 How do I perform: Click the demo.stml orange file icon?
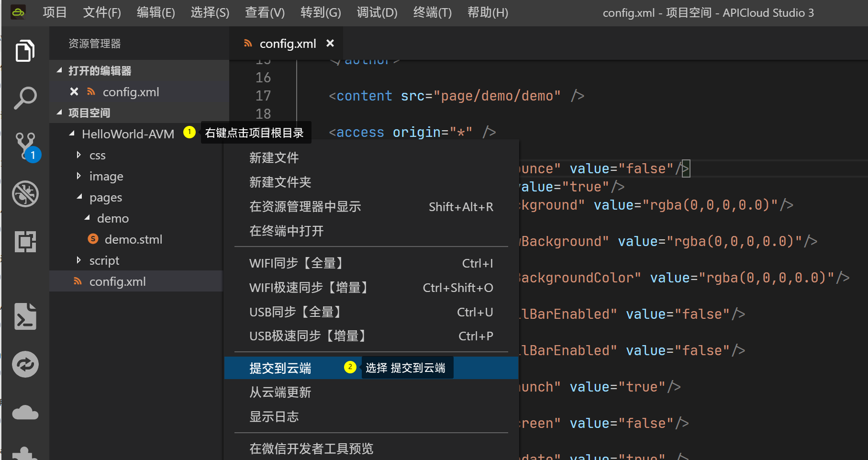(93, 239)
